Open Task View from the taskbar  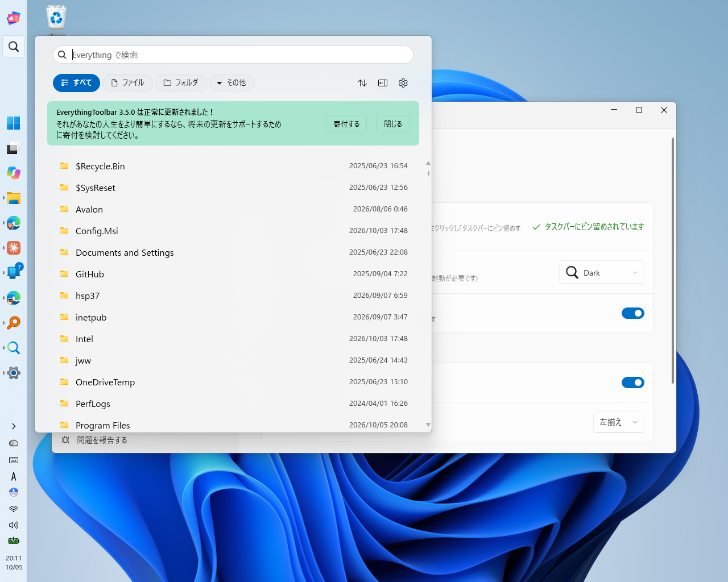click(x=14, y=148)
